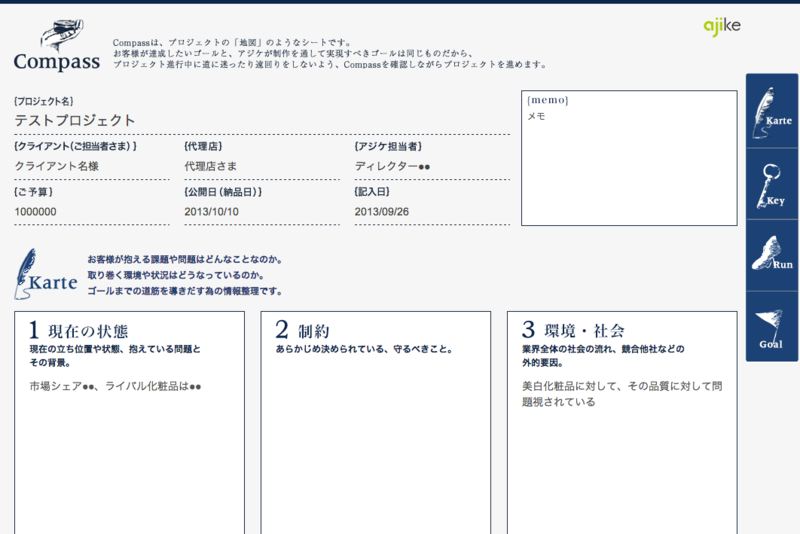
Task: Open the Goal flag icon
Action: 771,326
